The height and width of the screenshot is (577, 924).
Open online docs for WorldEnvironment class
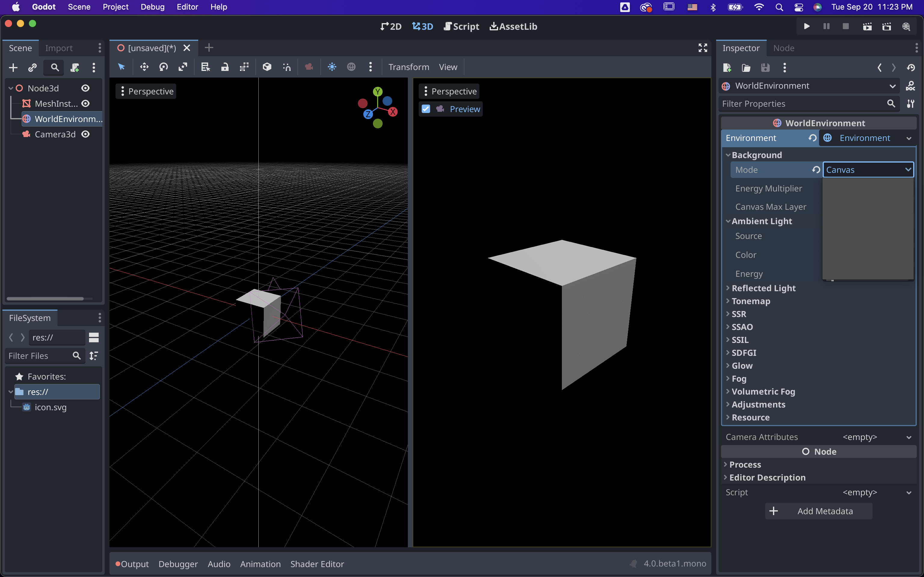click(x=911, y=86)
